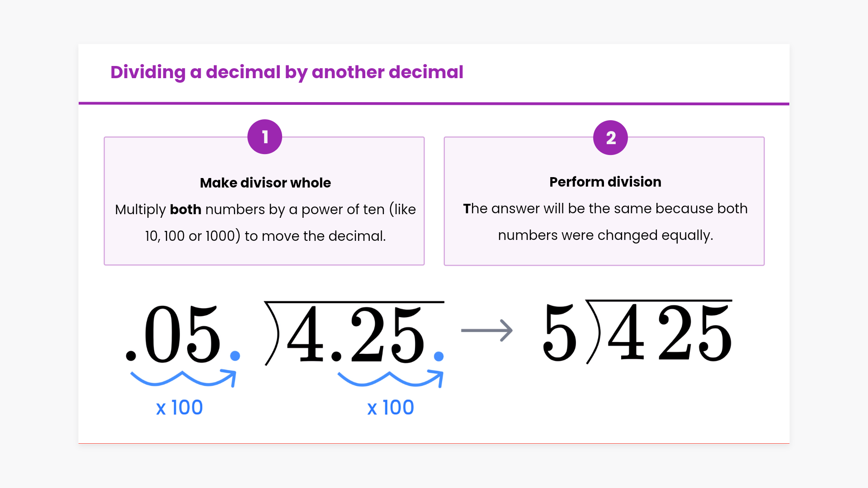The height and width of the screenshot is (488, 868).
Task: Click the whole-number divisor 5 on the right
Action: coord(560,333)
